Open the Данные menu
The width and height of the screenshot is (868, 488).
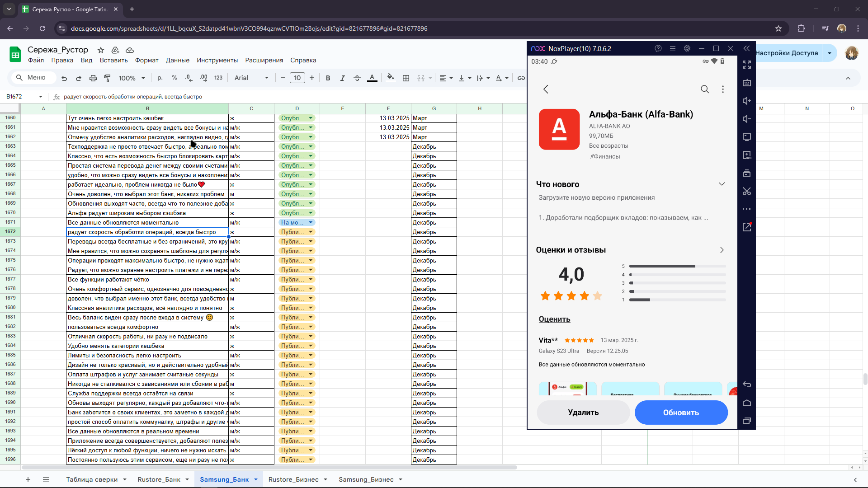[x=178, y=60]
